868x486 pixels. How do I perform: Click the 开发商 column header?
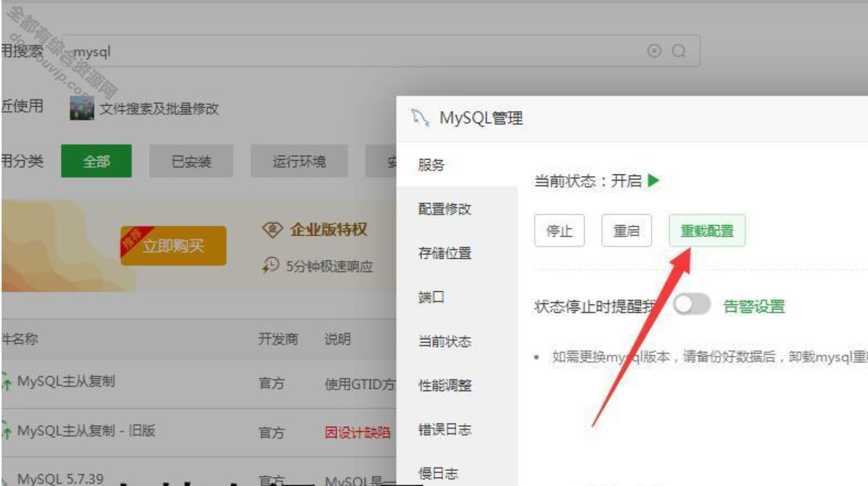pos(278,339)
